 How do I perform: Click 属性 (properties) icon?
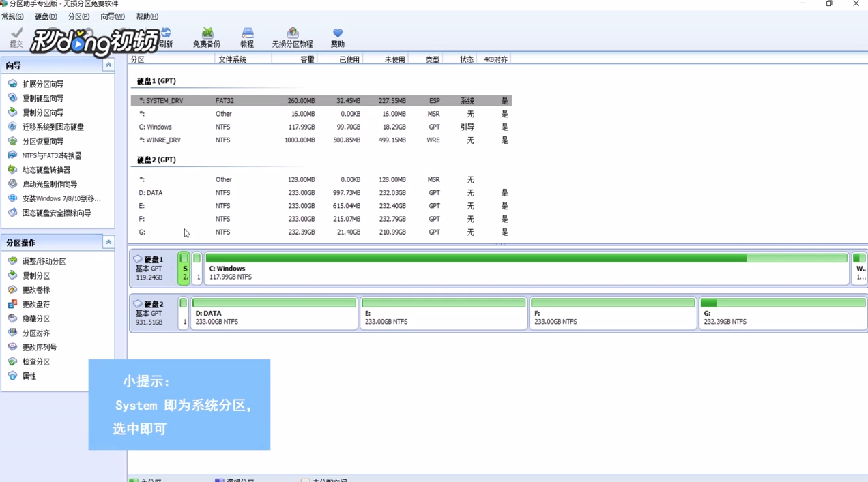(x=12, y=376)
